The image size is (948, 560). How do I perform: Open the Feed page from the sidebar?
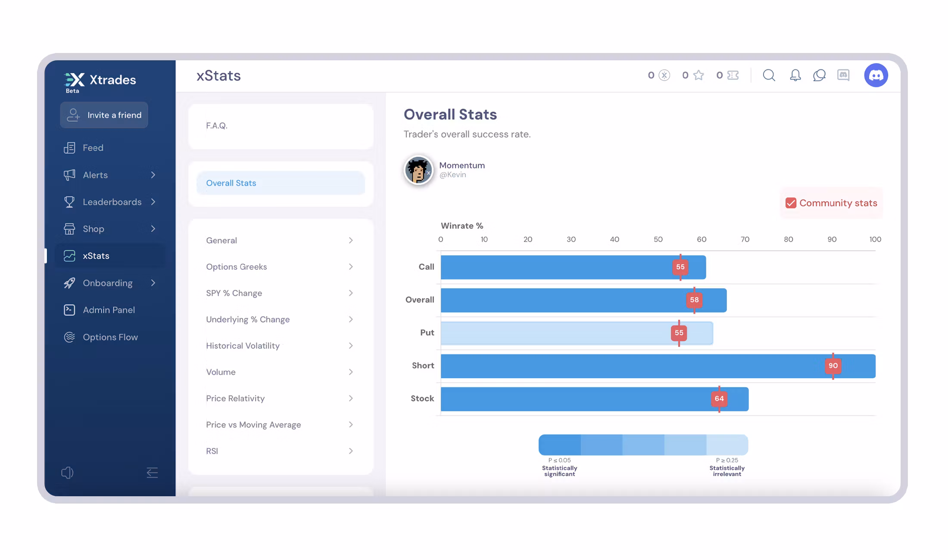[93, 148]
